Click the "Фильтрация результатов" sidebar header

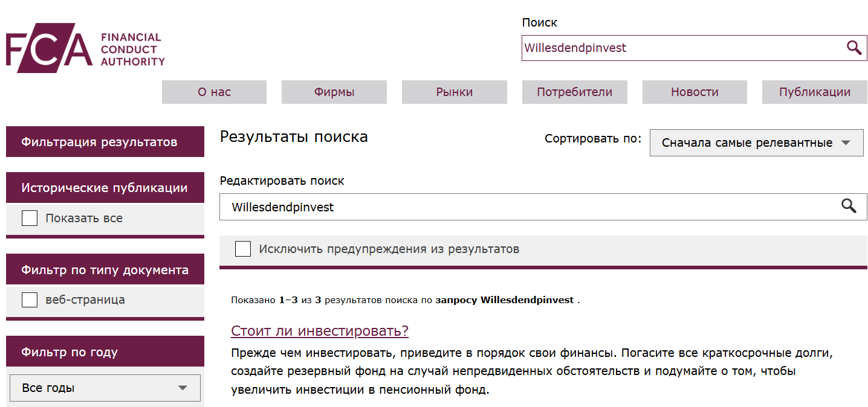tap(105, 141)
